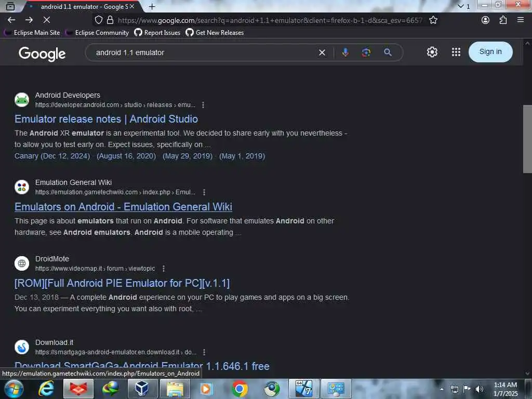Open options menu for Download.it result

pos(204,353)
